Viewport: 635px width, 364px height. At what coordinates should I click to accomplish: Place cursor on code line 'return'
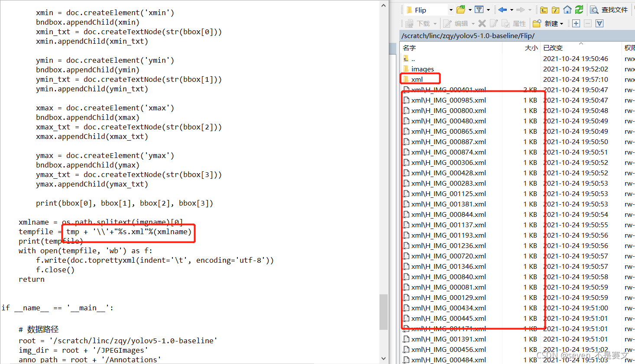[x=32, y=279]
